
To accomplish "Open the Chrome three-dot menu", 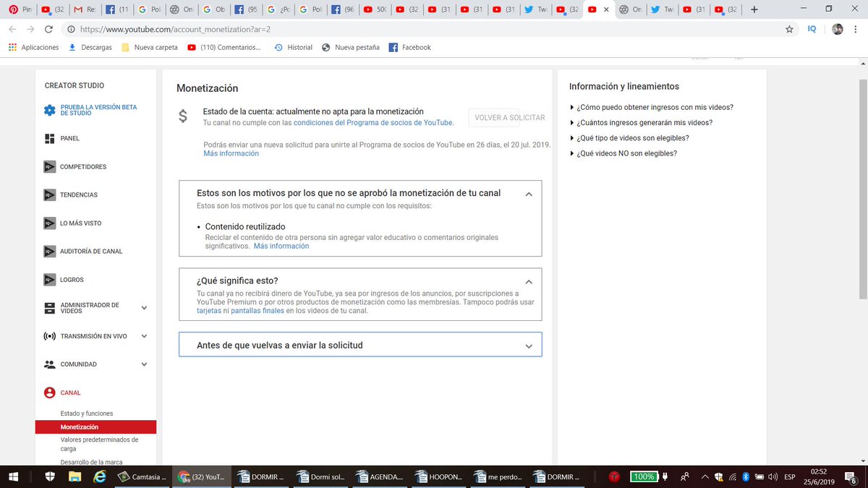I will click(x=856, y=29).
